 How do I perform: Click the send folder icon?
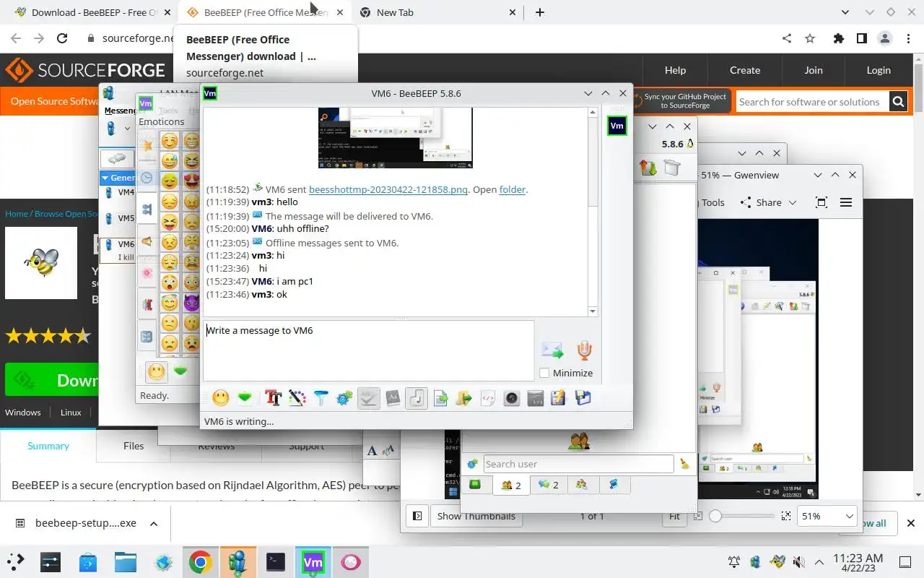464,397
